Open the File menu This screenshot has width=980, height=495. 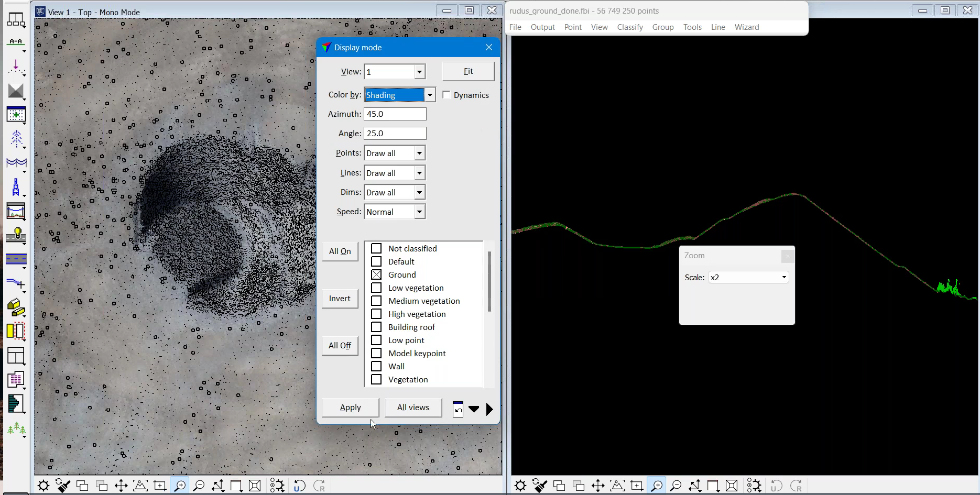(515, 27)
